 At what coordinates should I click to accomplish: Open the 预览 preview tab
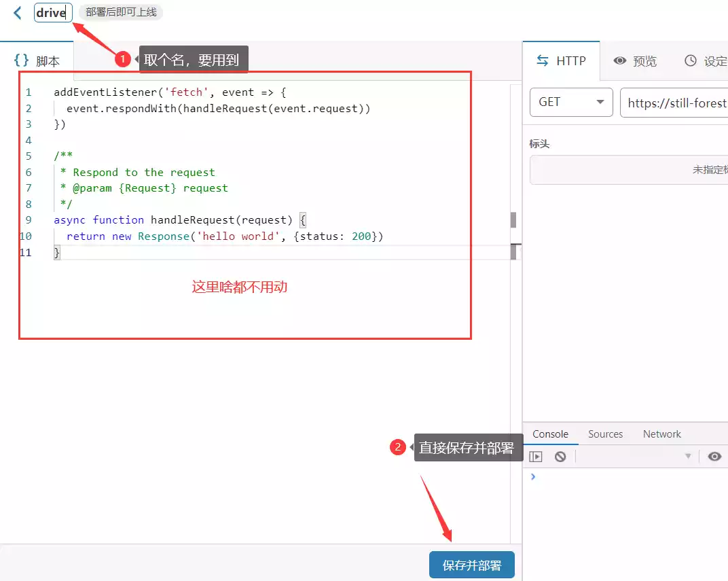[635, 61]
